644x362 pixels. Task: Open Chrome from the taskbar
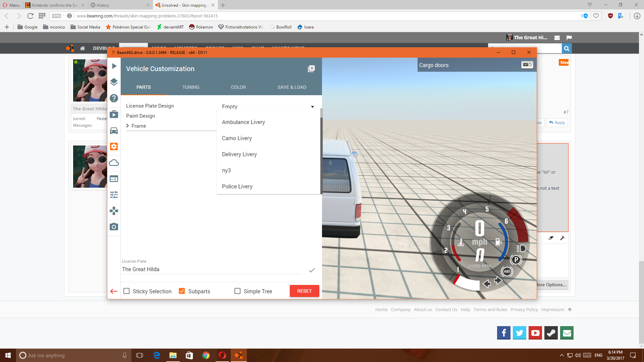206,355
